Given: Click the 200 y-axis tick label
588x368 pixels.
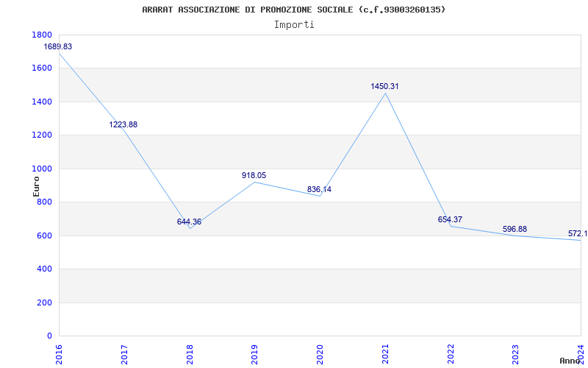Looking at the screenshot, I should (x=44, y=302).
